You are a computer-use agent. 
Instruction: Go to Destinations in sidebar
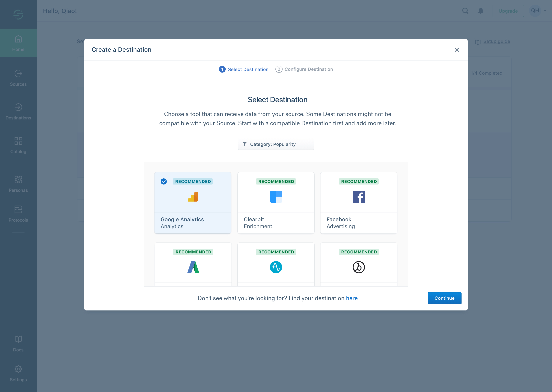[x=18, y=107]
